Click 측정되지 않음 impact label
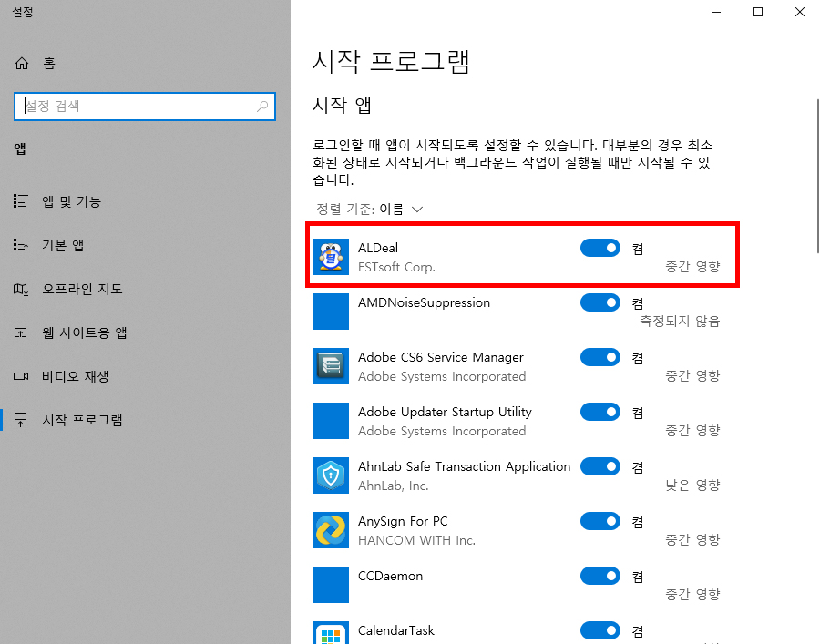Image resolution: width=820 pixels, height=644 pixels. [680, 321]
